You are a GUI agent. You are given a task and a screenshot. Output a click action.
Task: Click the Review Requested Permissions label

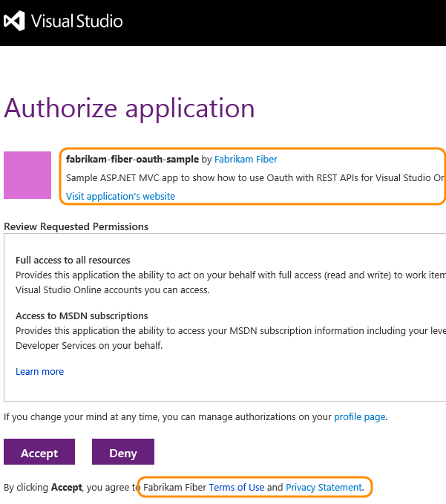pos(76,226)
